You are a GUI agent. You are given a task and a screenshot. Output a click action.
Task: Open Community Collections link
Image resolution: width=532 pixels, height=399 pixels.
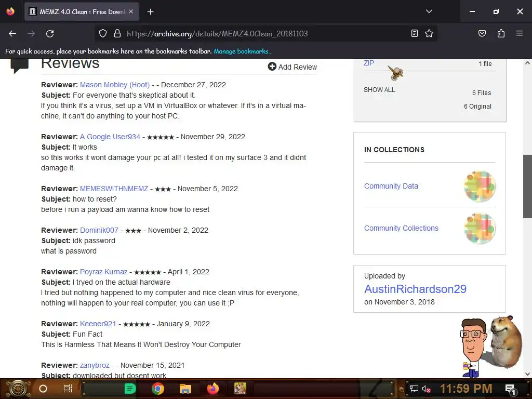[x=401, y=229]
